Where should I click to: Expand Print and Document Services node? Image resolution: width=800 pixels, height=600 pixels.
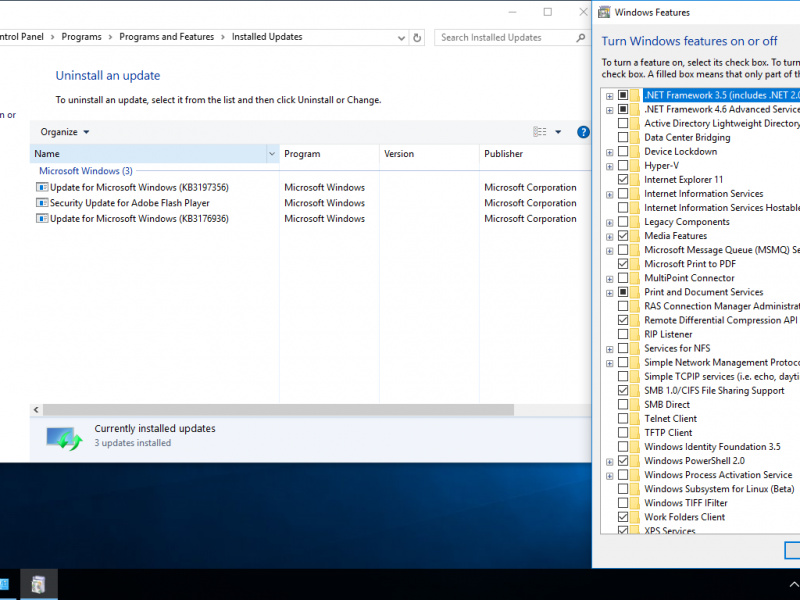click(610, 293)
